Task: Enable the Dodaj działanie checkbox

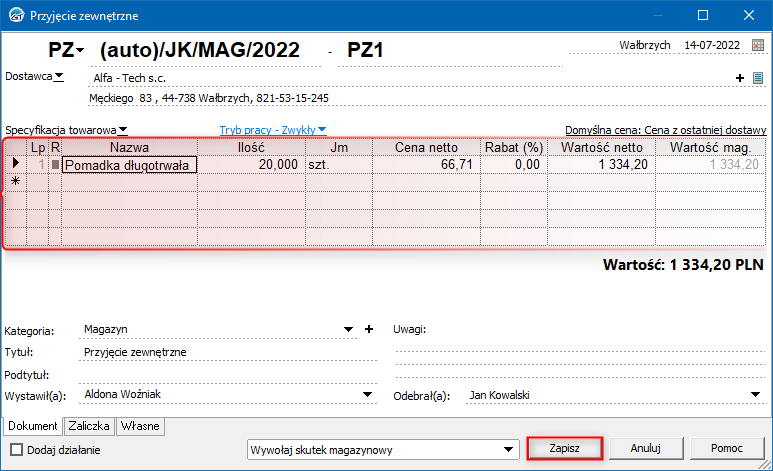Action: pyautogui.click(x=17, y=449)
